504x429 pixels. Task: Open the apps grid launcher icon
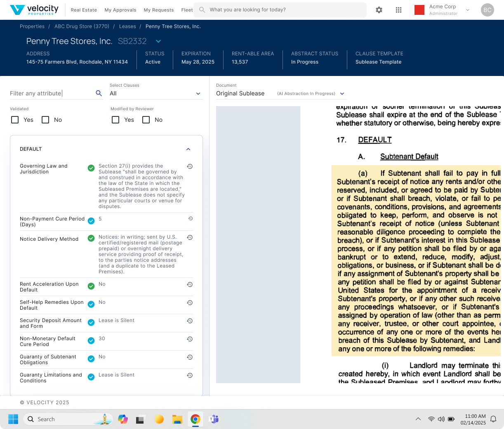(398, 10)
